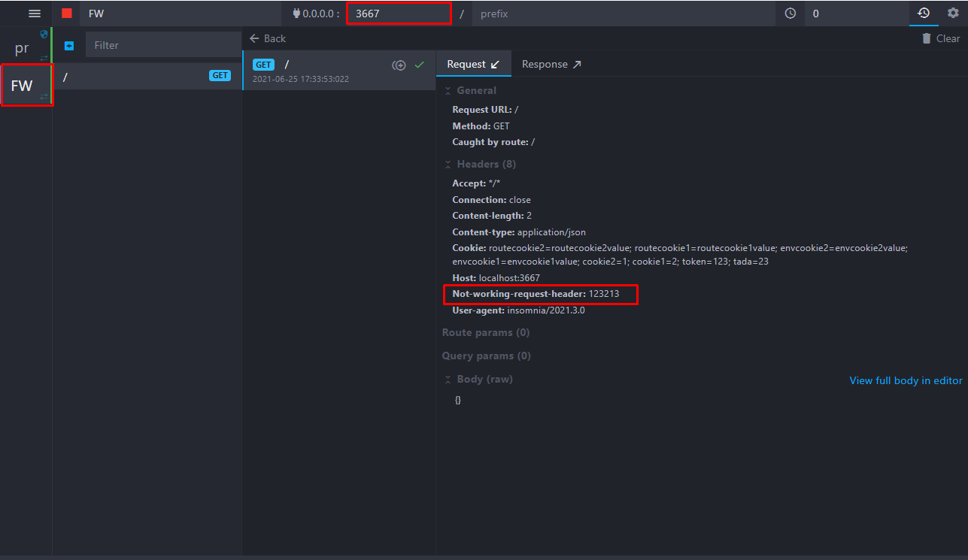Add a new route with the blue plus
Viewport: 968px width, 560px height.
[68, 45]
